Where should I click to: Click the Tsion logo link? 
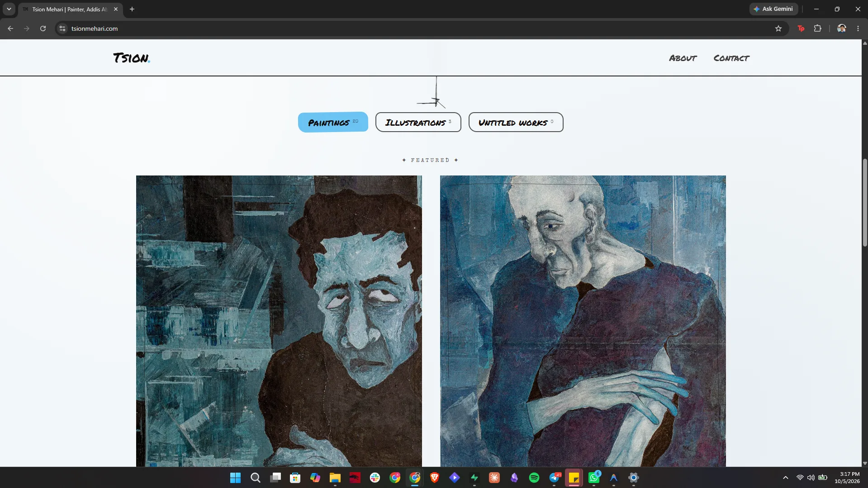tap(131, 58)
